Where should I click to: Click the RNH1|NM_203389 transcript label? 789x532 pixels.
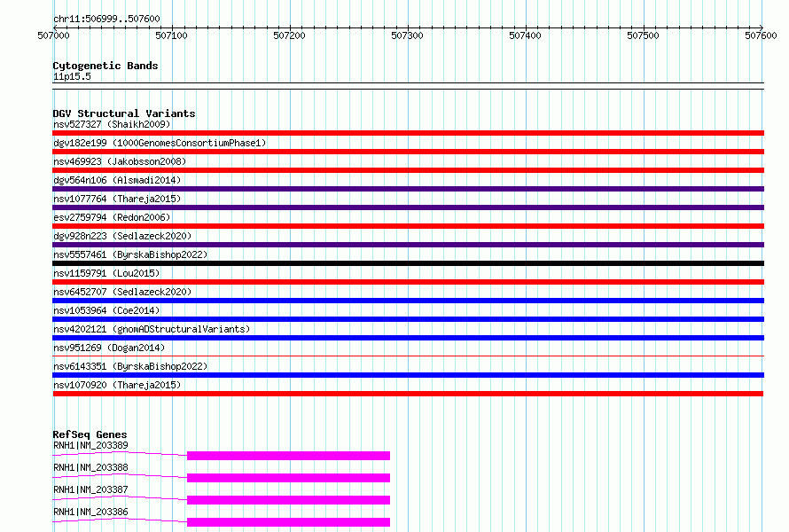point(90,445)
